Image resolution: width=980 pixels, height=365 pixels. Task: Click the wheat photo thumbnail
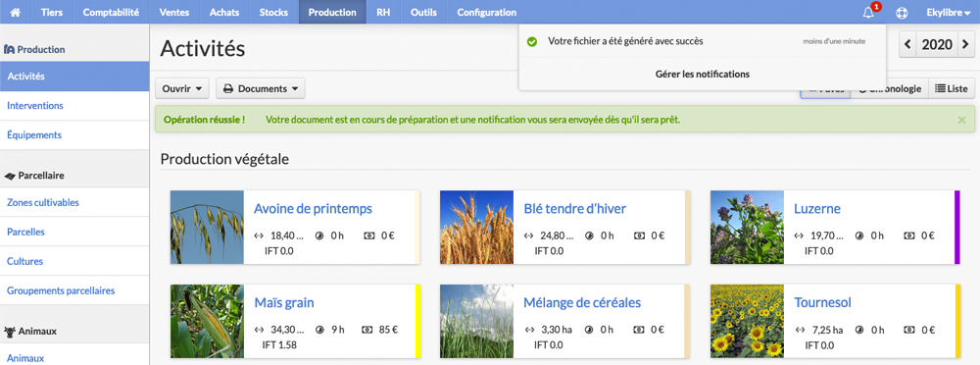[x=477, y=228]
